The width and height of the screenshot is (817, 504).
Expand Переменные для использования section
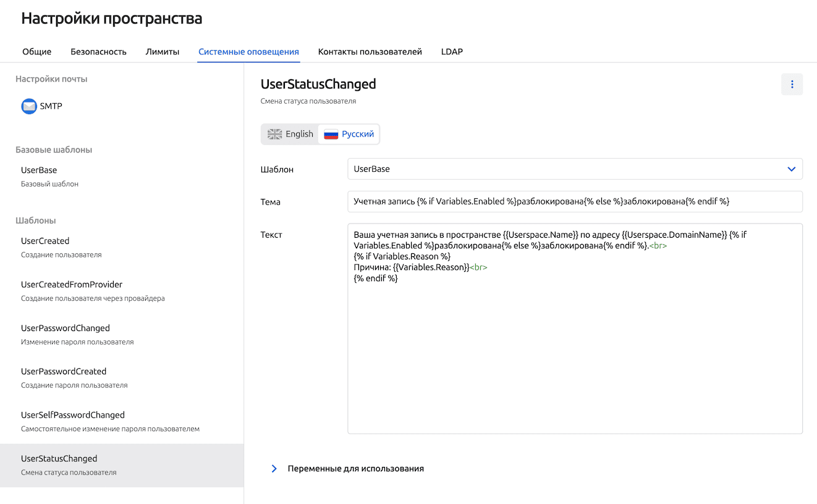pos(274,469)
